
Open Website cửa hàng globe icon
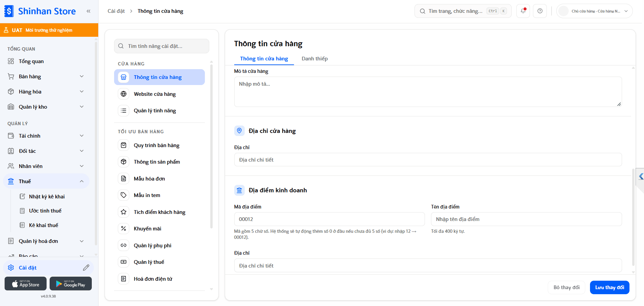(124, 94)
